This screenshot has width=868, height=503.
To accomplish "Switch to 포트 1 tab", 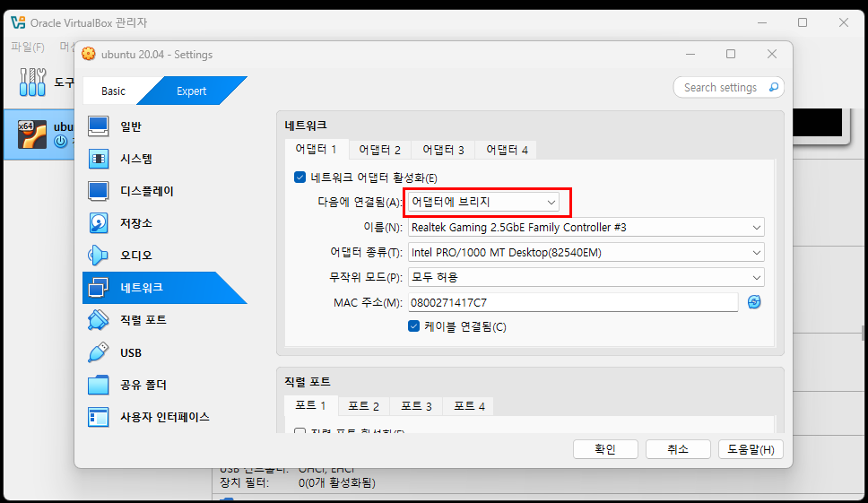I will pos(310,405).
